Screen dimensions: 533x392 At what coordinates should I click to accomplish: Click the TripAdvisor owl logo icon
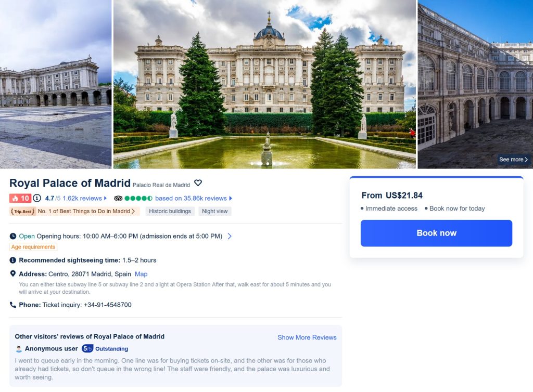click(x=118, y=199)
